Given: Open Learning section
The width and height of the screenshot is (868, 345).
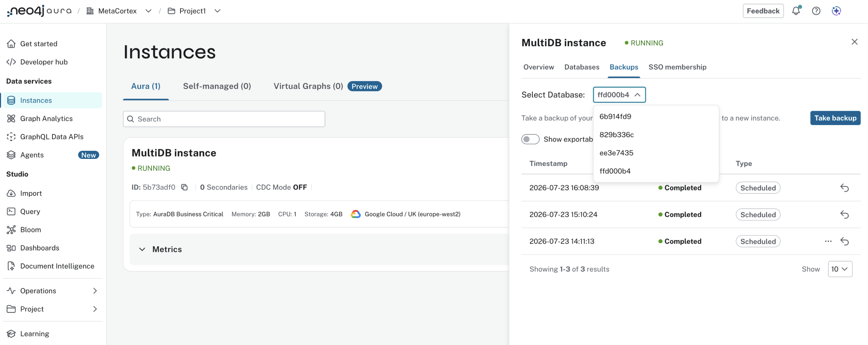Looking at the screenshot, I should [52, 334].
